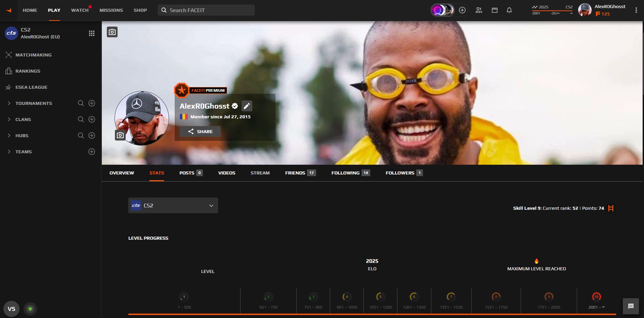Open the games grid switcher icon
Image resolution: width=644 pixels, height=318 pixels.
coord(92,33)
